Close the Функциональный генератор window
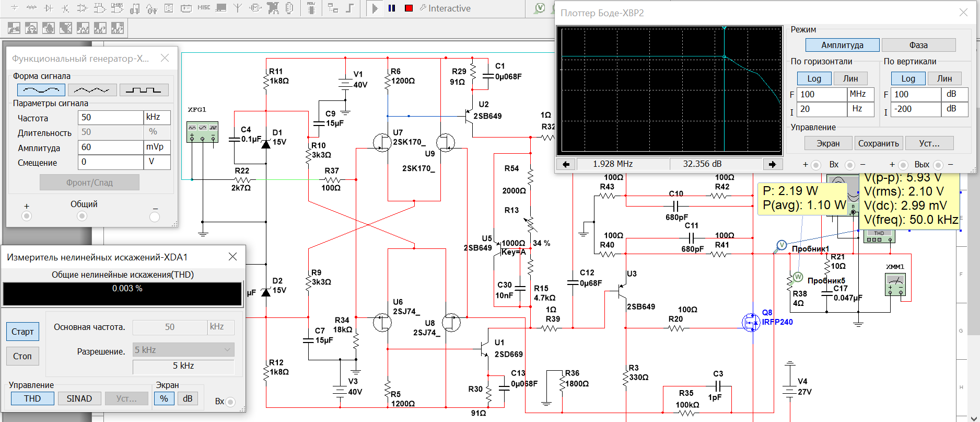The height and width of the screenshot is (422, 980). coord(165,58)
